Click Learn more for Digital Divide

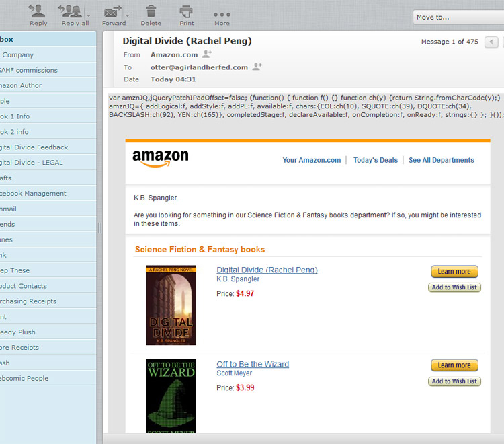(x=454, y=272)
